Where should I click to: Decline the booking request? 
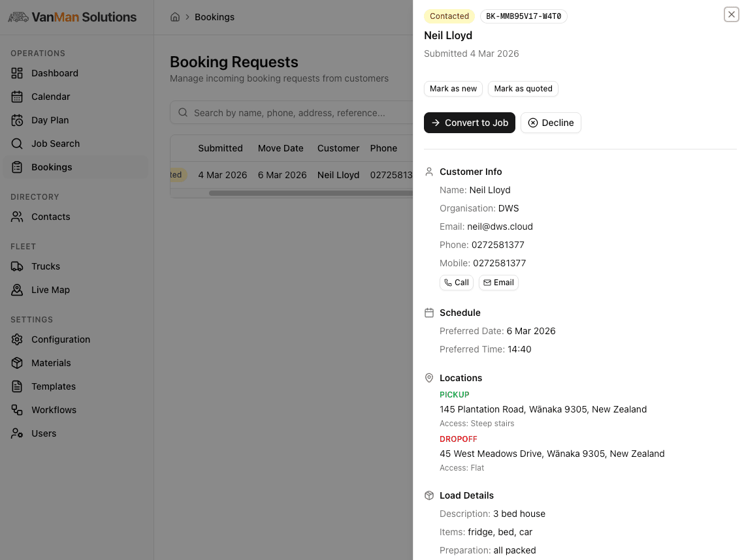(x=551, y=123)
